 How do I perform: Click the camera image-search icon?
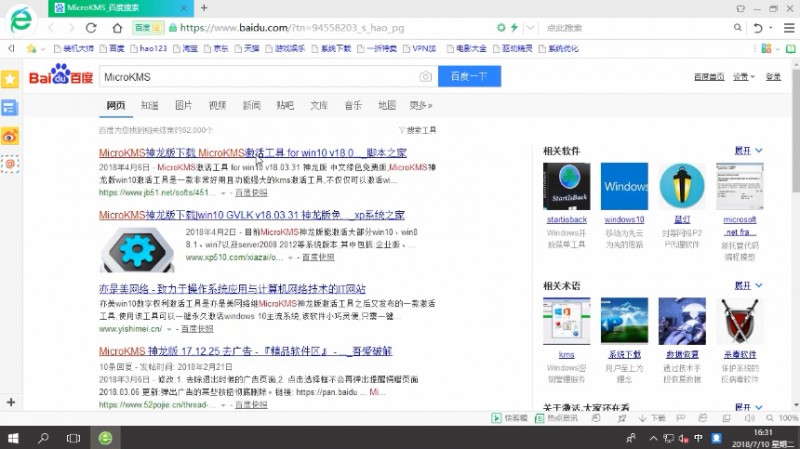coord(426,77)
